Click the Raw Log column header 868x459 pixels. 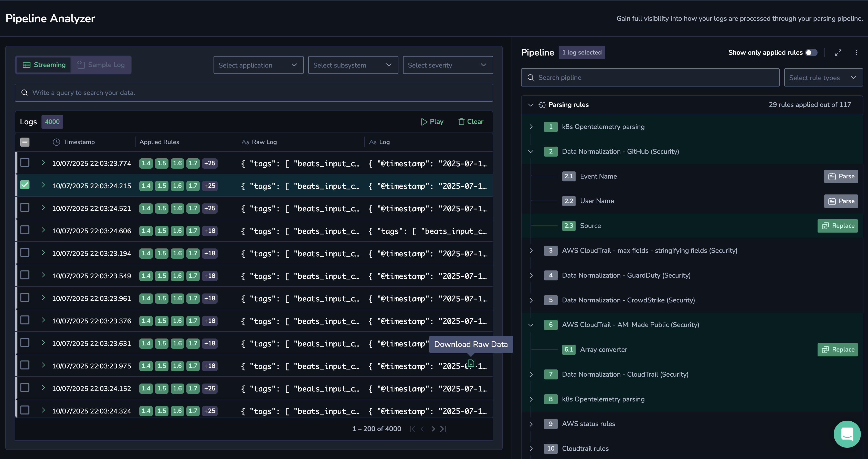259,142
